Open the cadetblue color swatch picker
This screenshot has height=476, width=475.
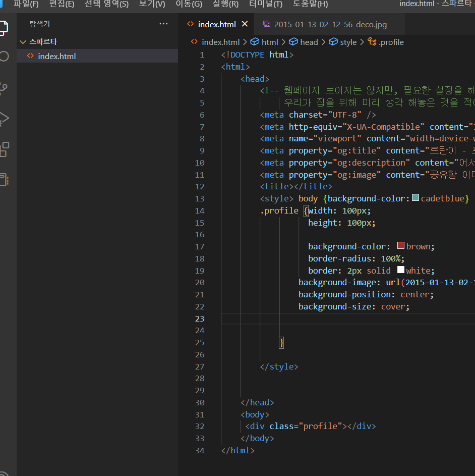(415, 198)
